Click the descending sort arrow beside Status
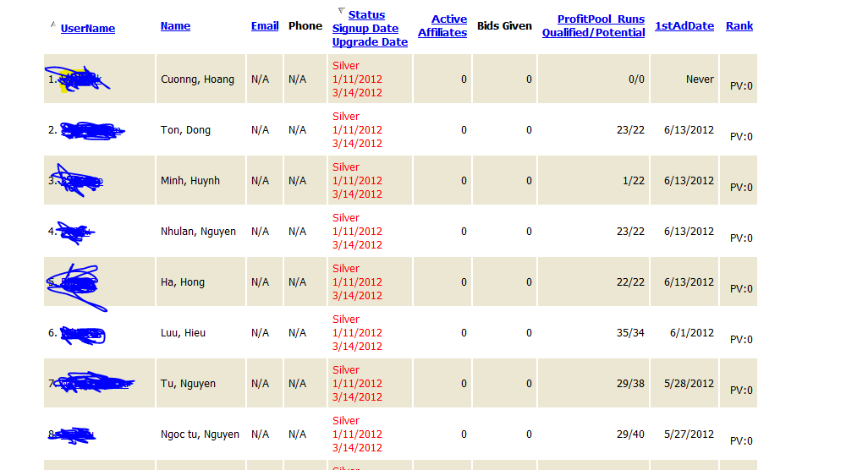This screenshot has height=470, width=868. coord(341,11)
